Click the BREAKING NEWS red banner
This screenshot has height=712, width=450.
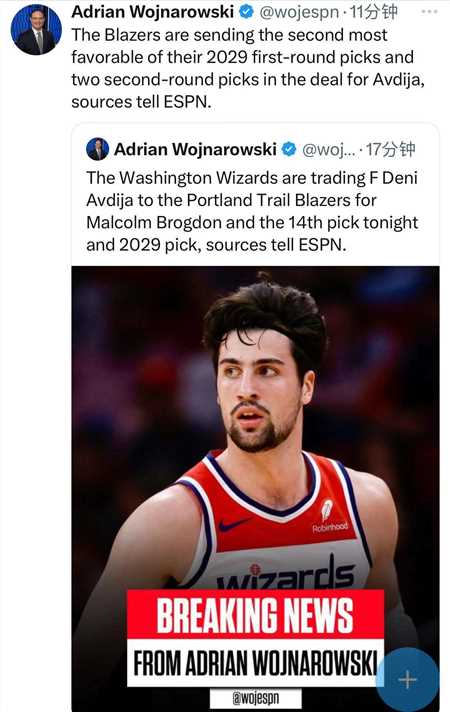coord(255,614)
